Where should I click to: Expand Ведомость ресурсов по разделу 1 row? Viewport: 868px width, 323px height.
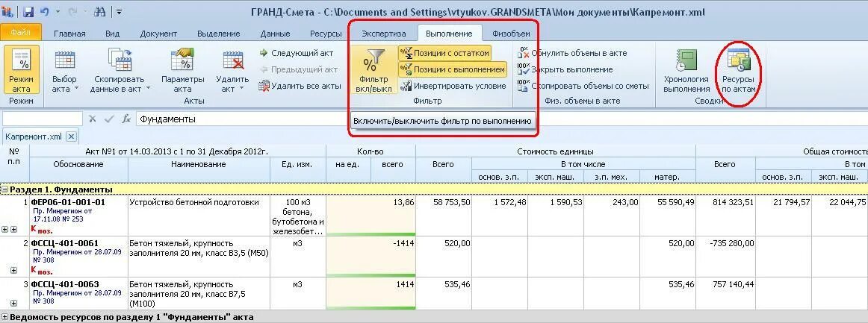[4, 317]
